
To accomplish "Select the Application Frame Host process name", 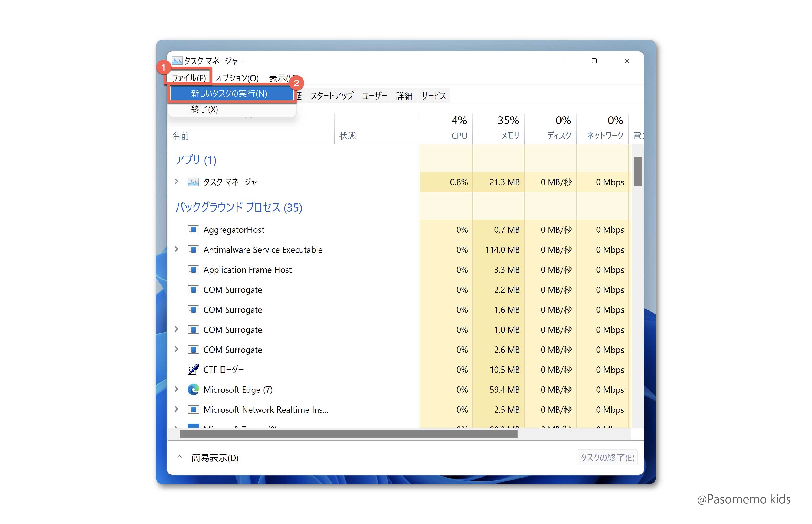I will (247, 270).
